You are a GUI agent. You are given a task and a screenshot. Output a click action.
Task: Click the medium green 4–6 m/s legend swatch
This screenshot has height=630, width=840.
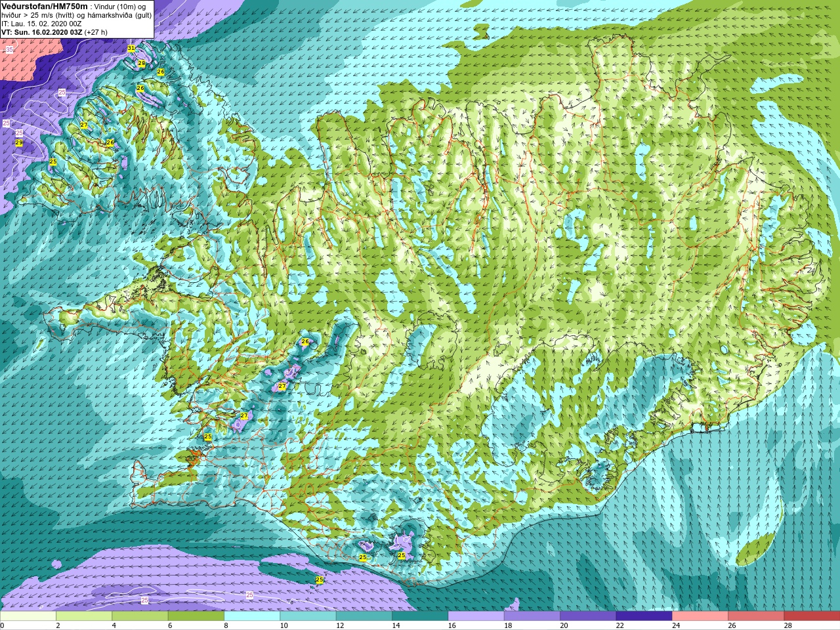[140, 616]
